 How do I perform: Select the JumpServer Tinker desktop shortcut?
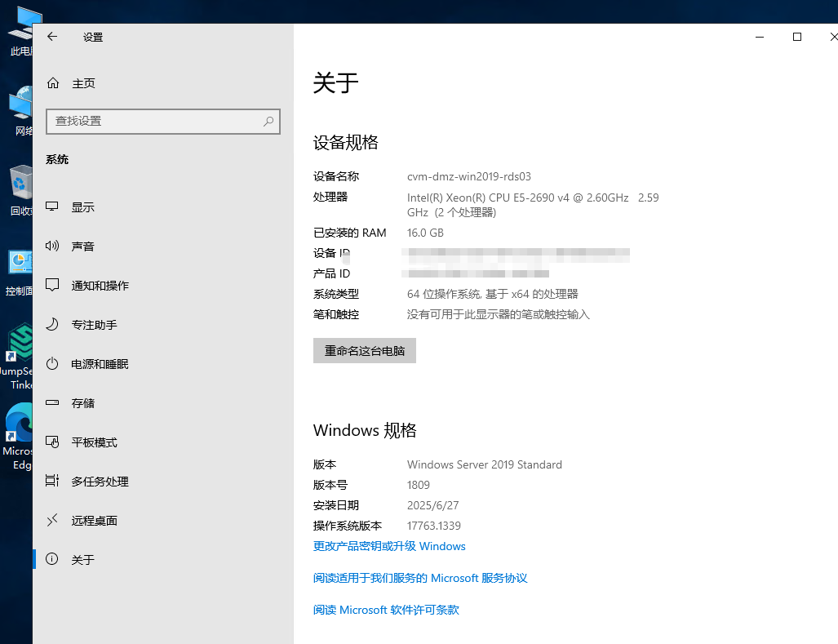coord(16,357)
